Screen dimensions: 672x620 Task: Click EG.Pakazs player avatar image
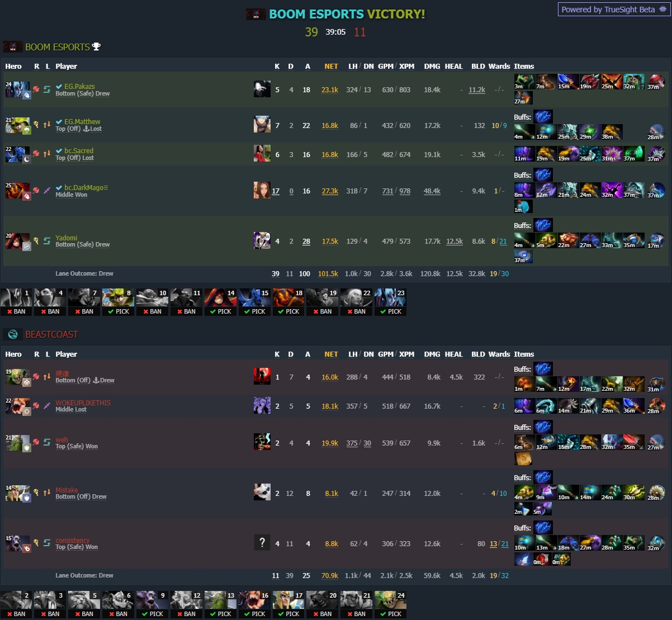point(262,89)
